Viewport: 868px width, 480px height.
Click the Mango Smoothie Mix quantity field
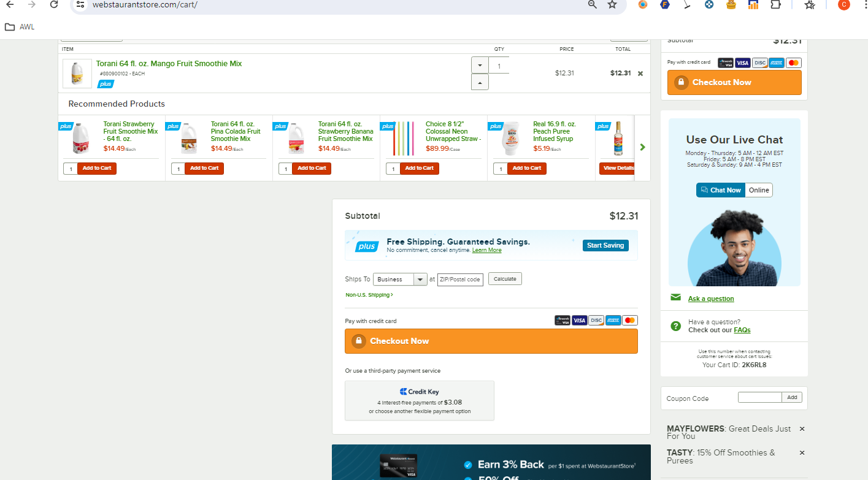click(499, 66)
